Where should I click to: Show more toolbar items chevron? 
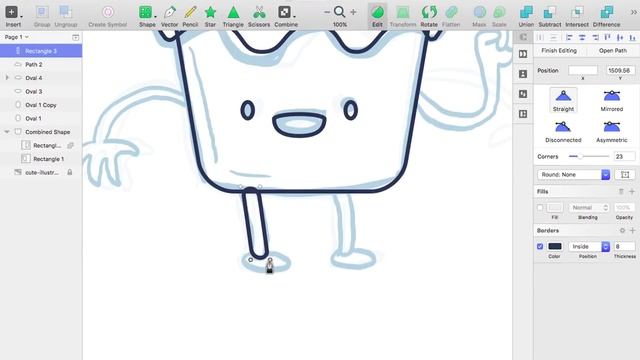(x=633, y=12)
